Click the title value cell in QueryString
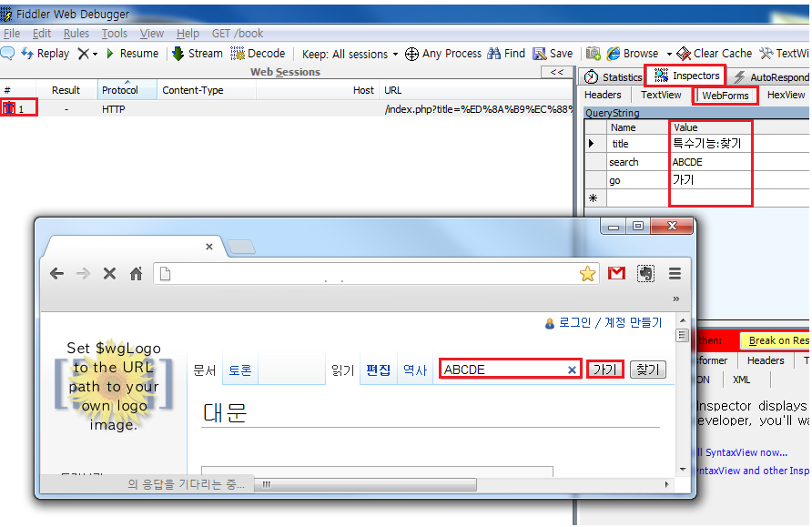This screenshot has height=527, width=812. click(710, 144)
